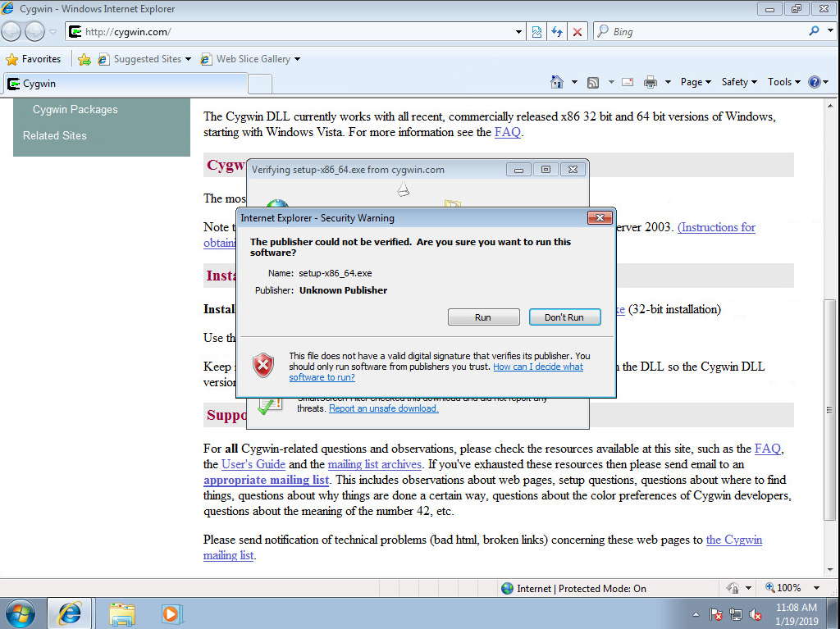Click the Action Center flag icon

click(716, 614)
